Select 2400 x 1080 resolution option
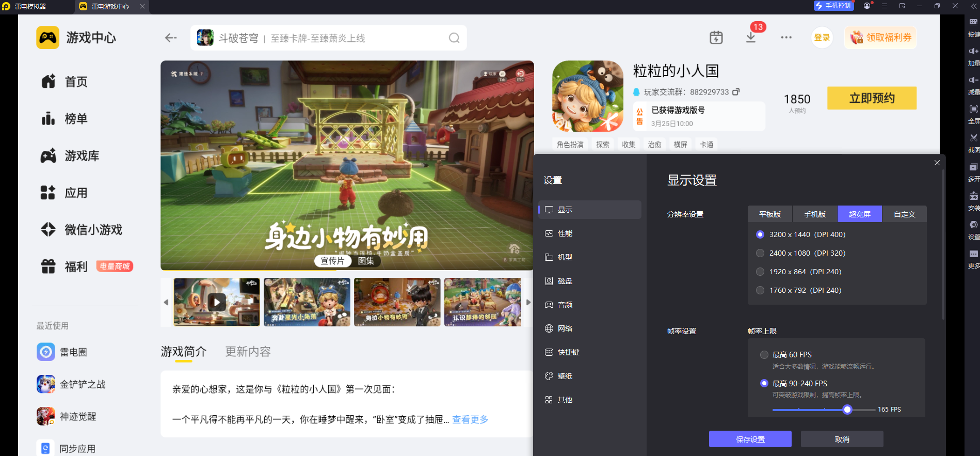980x456 pixels. coord(760,253)
